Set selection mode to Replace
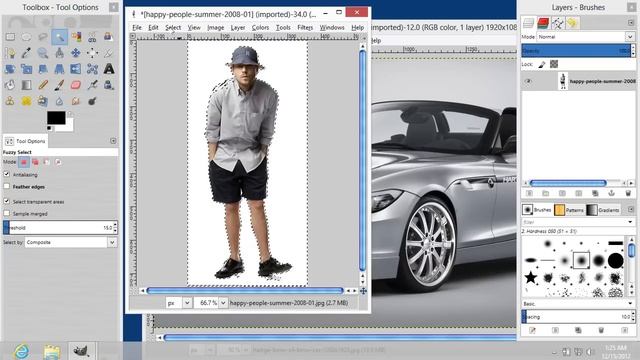Screen dimensions: 640x360 (24, 162)
